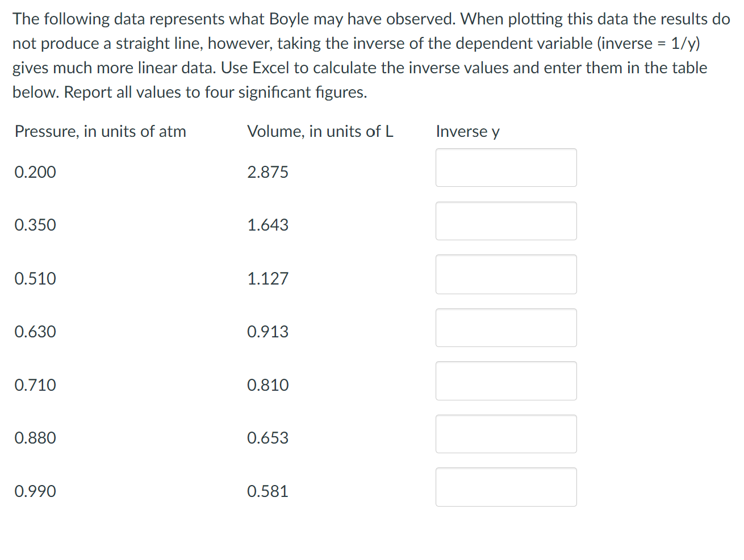Click the Inverse y column header
744x560 pixels.
click(467, 131)
